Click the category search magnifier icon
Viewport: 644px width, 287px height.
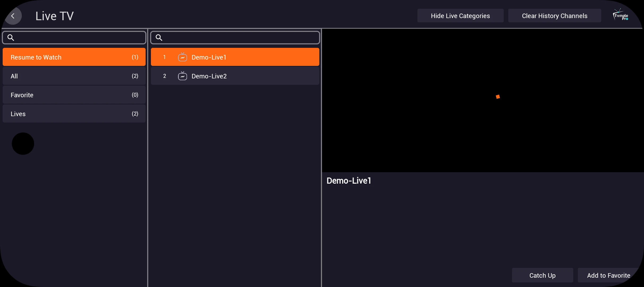tap(11, 37)
